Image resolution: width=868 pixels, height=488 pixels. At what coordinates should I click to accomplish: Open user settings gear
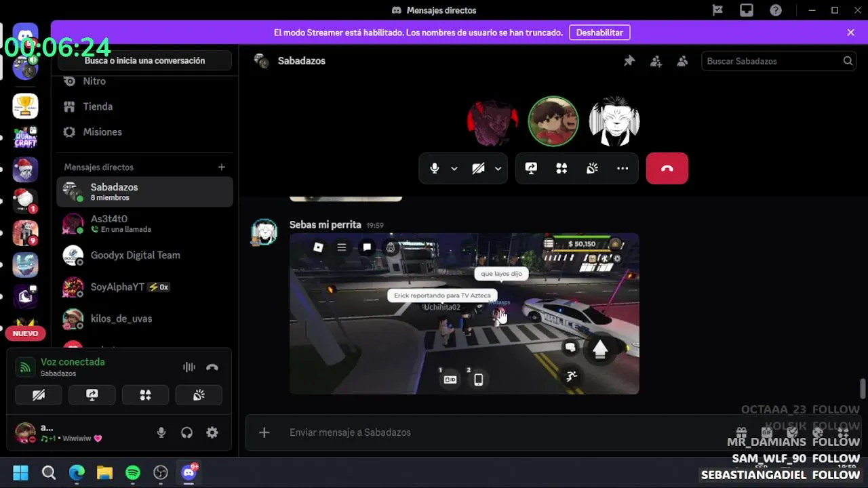[x=212, y=432]
